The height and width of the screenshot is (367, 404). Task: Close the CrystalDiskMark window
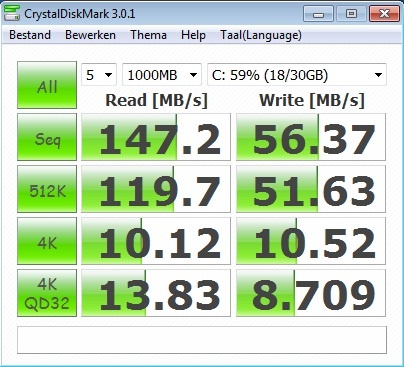(x=384, y=14)
